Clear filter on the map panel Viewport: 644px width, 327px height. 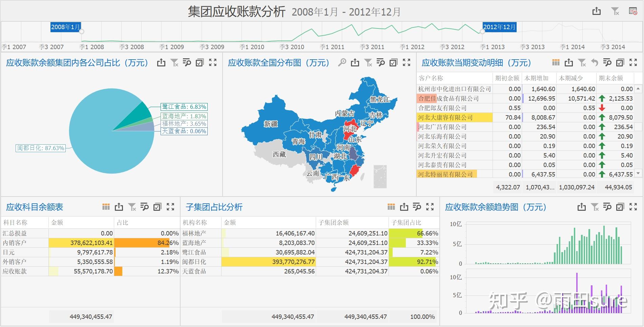(x=368, y=62)
